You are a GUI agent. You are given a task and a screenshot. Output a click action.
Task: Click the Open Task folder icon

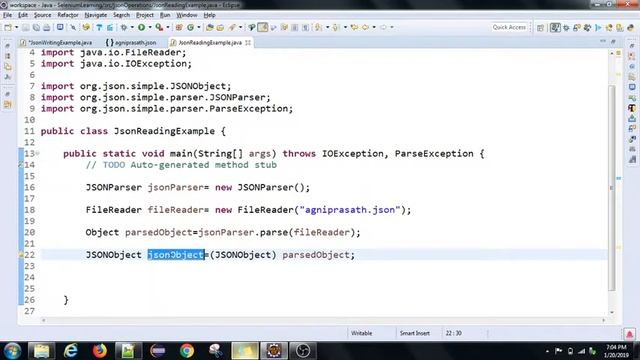click(x=220, y=27)
